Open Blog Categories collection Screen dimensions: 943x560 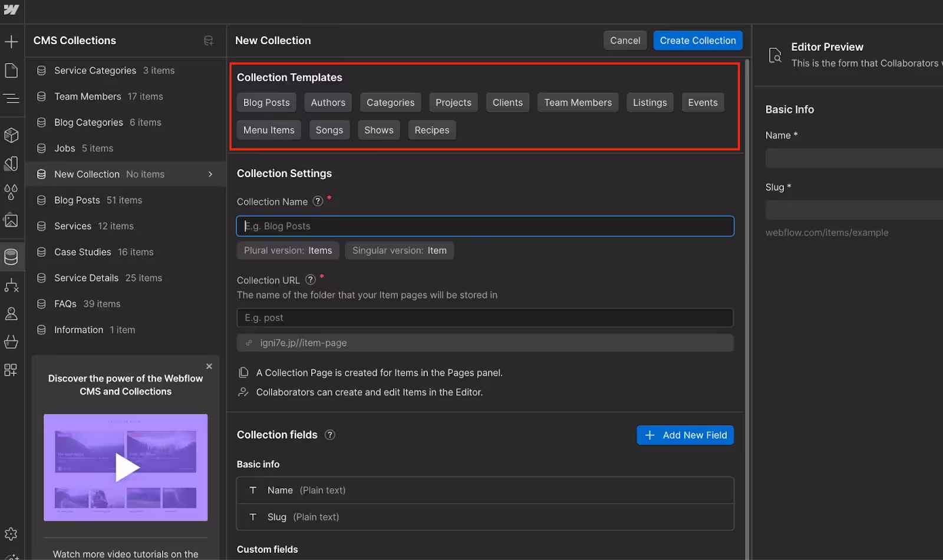126,122
